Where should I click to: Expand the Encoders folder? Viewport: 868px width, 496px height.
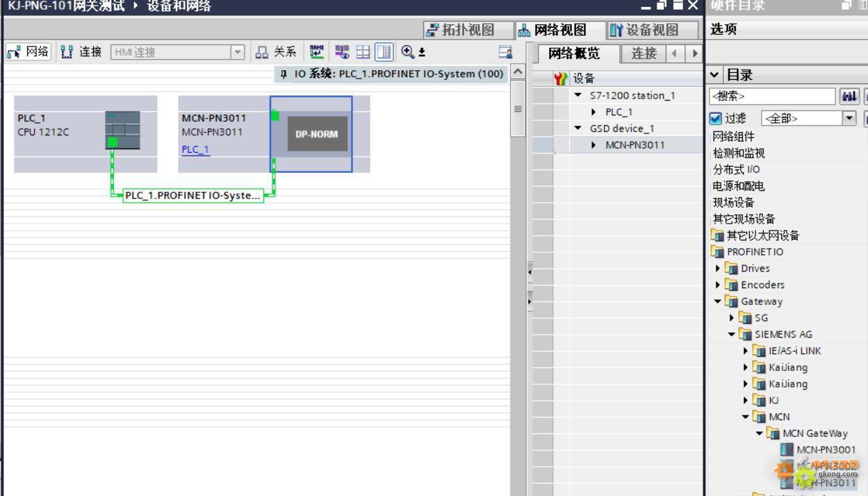coord(718,285)
